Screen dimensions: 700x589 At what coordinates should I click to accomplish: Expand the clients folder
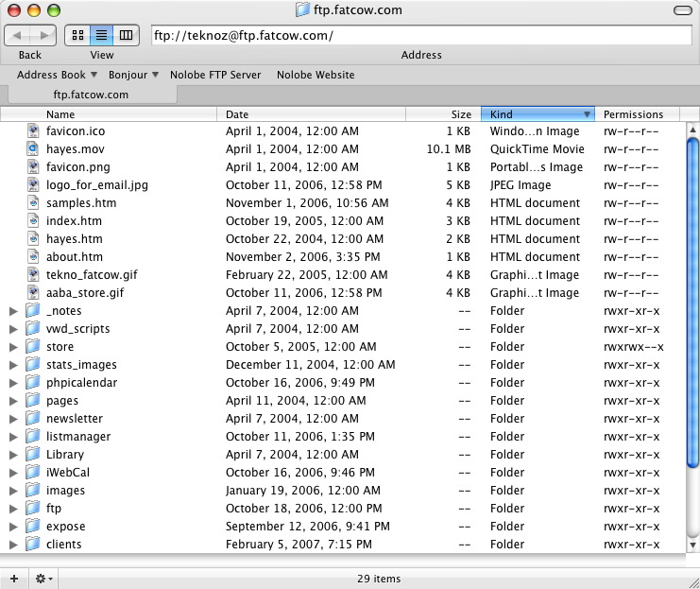(13, 545)
